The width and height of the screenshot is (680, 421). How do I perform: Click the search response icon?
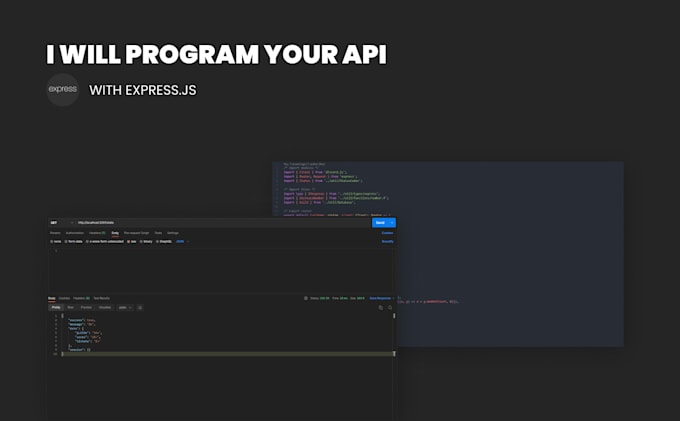(x=390, y=307)
